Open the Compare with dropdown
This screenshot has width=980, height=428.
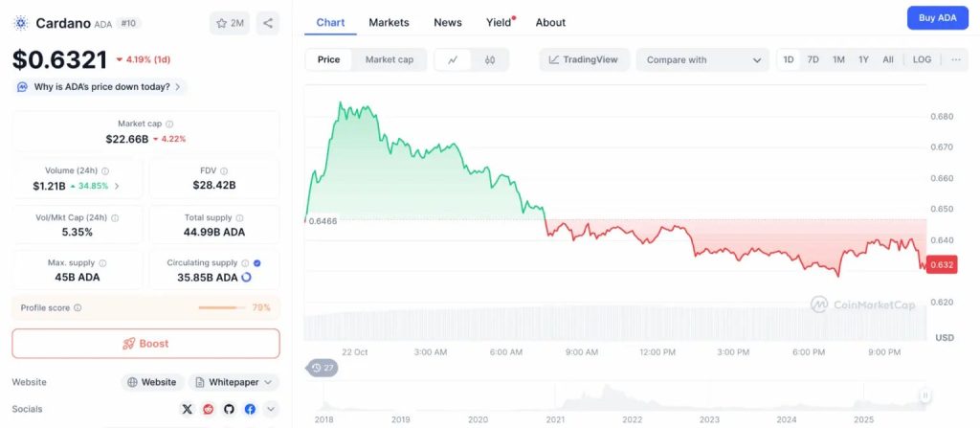tap(702, 59)
